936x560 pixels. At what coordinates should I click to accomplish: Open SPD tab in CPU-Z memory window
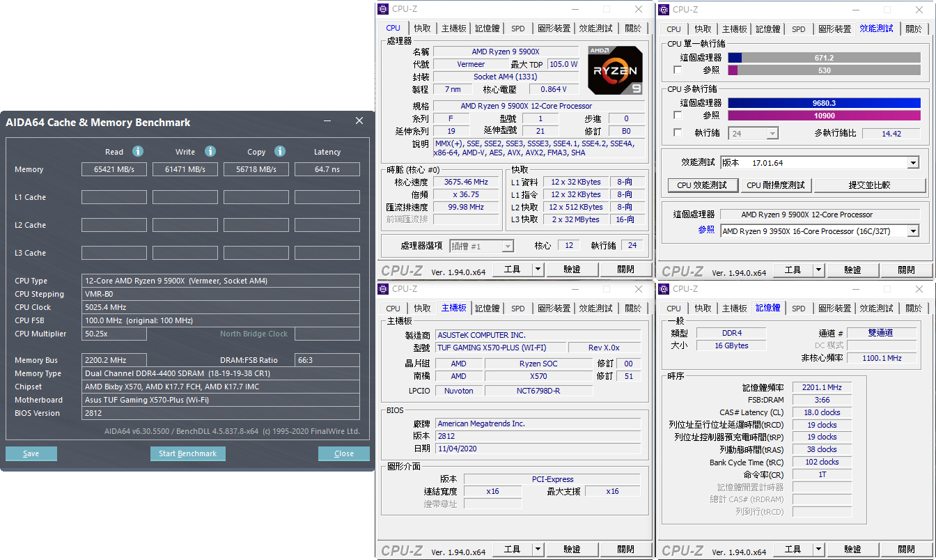click(798, 309)
